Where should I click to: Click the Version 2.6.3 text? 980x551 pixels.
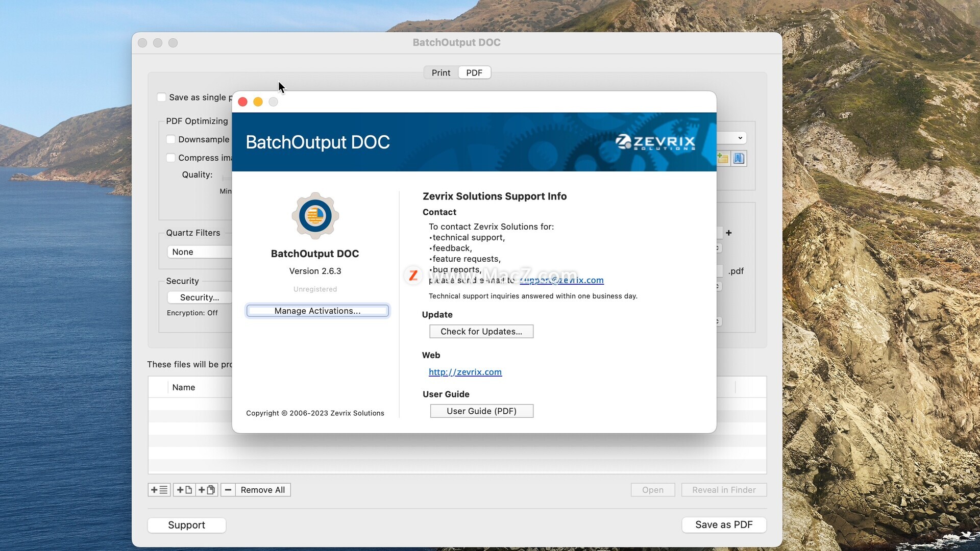point(315,271)
